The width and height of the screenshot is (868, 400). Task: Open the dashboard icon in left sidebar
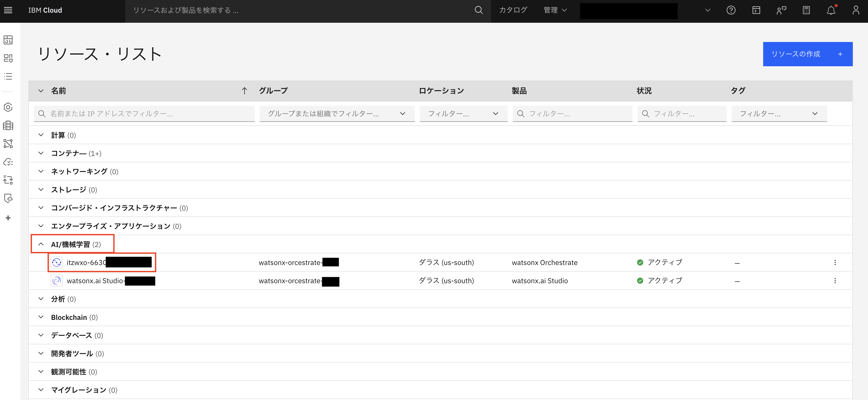click(8, 40)
